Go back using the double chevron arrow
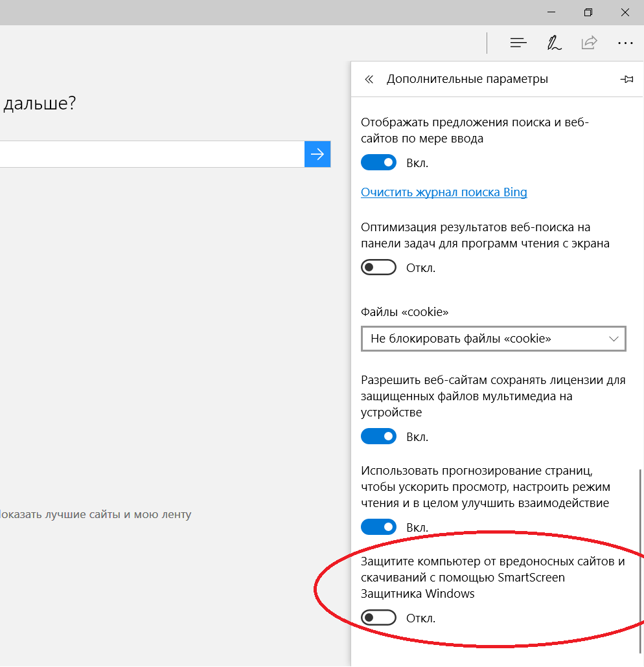Viewport: 644px width, 667px height. [369, 79]
